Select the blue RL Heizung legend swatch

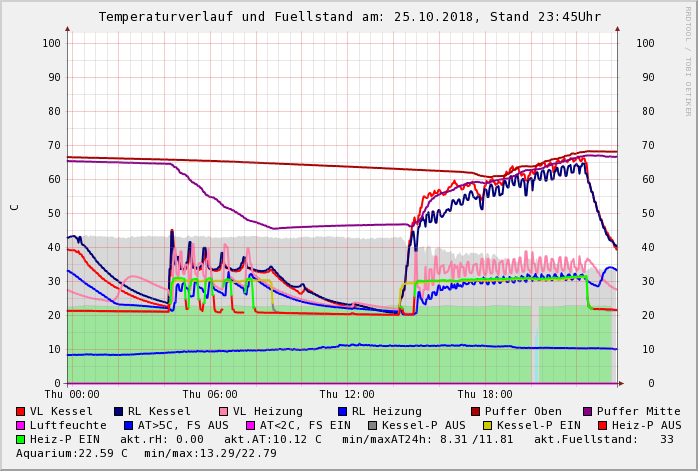coord(342,411)
